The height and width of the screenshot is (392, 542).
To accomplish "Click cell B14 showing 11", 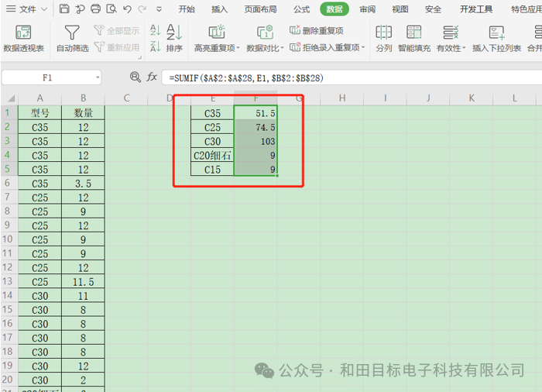I will click(83, 296).
